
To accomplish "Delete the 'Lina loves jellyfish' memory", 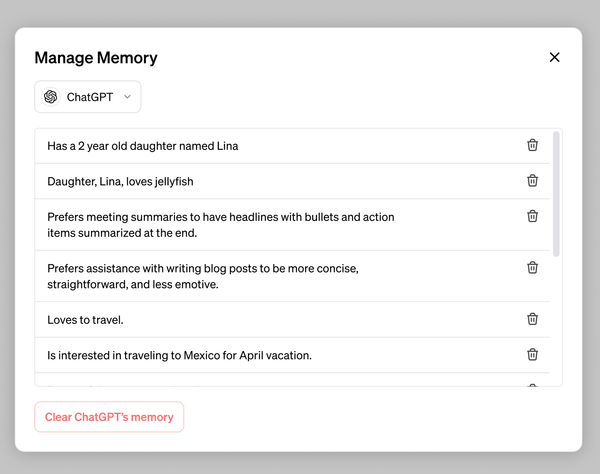I will tap(532, 181).
